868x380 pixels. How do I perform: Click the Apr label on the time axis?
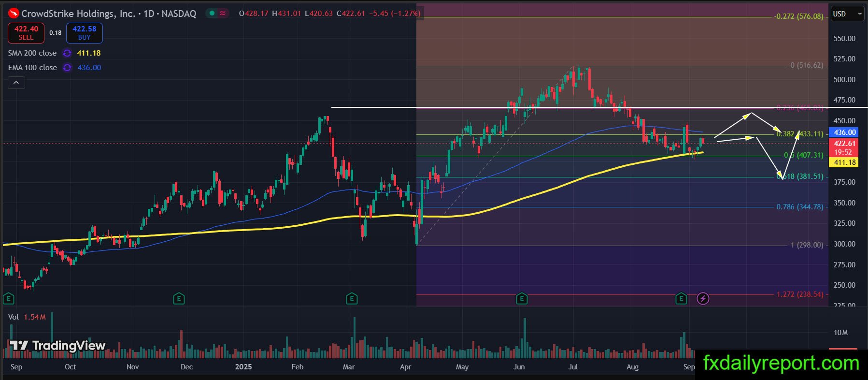(406, 367)
